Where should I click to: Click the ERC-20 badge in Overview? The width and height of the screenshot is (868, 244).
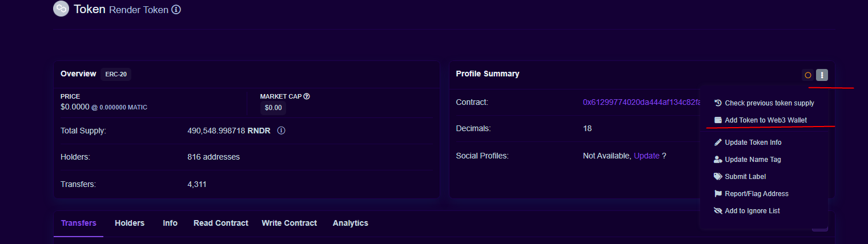point(116,74)
